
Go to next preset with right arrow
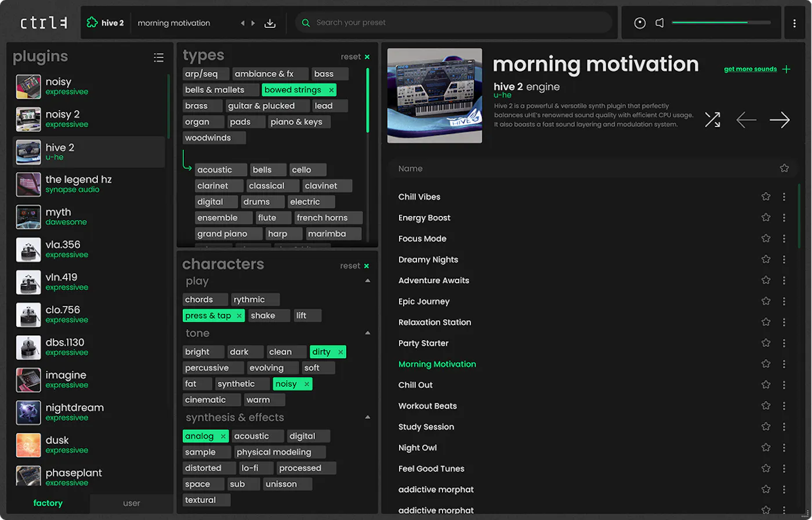click(780, 120)
